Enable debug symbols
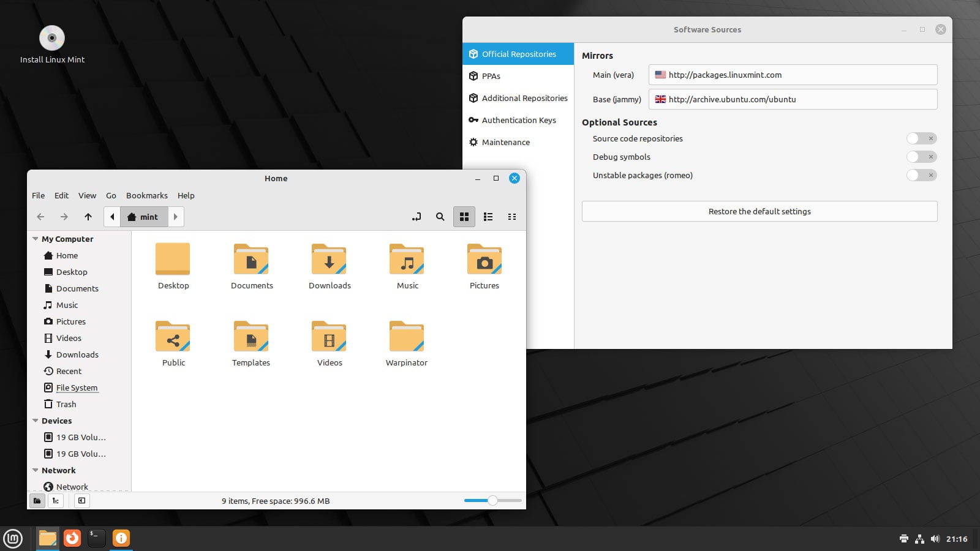This screenshot has width=980, height=551. tap(917, 157)
